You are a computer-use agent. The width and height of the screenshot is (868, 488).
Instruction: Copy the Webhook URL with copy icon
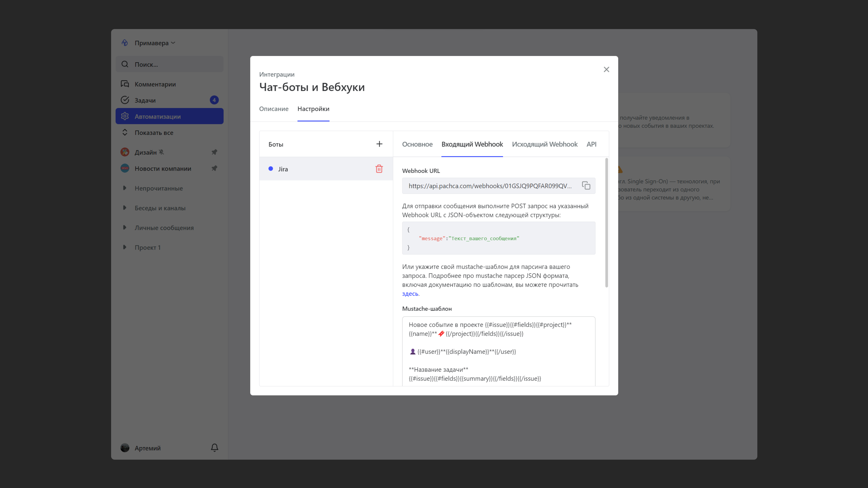point(586,186)
